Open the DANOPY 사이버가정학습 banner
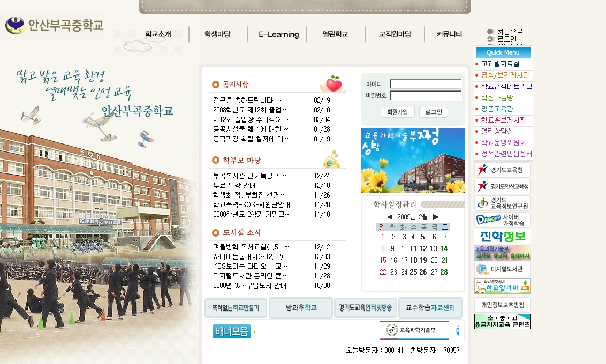Image resolution: width=606 pixels, height=364 pixels. tap(502, 220)
